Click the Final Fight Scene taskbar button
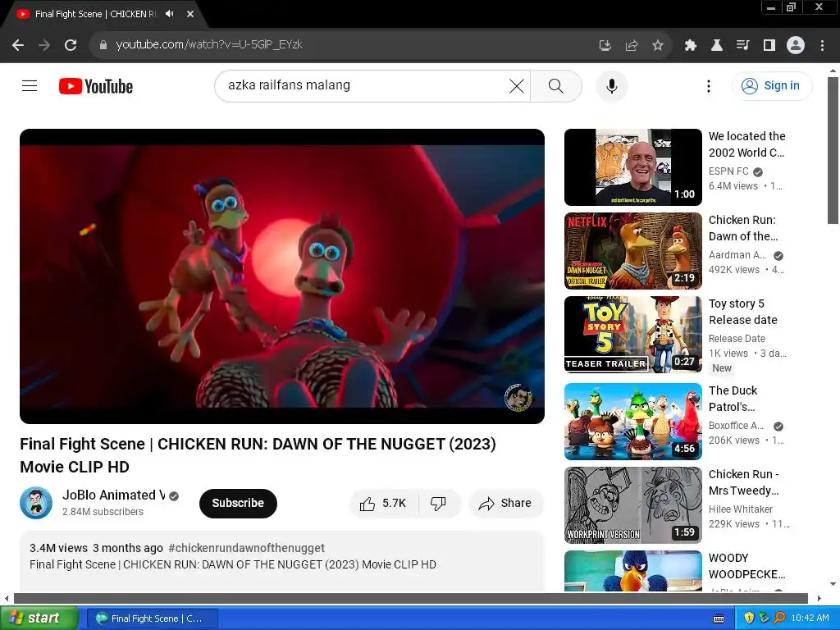The width and height of the screenshot is (840, 630). pyautogui.click(x=152, y=619)
